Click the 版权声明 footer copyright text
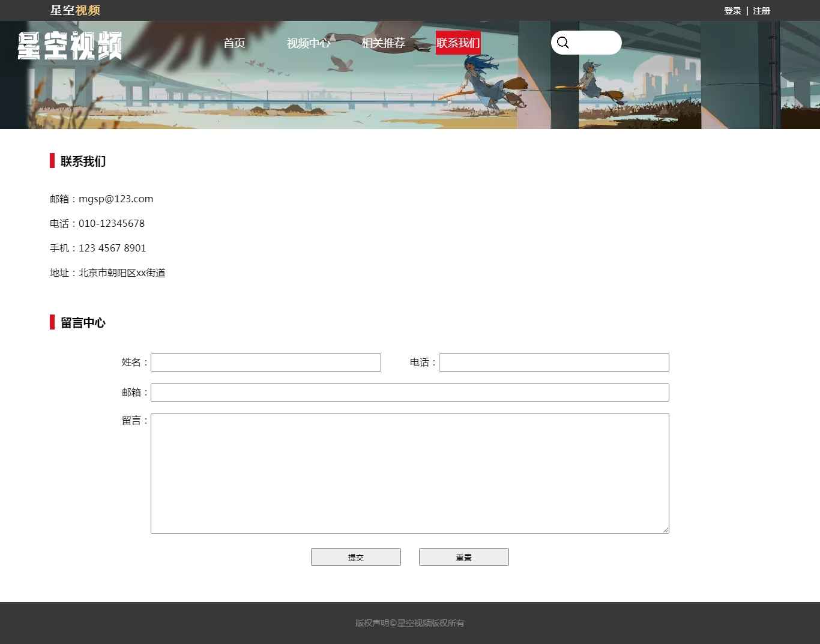The image size is (820, 644). (409, 623)
